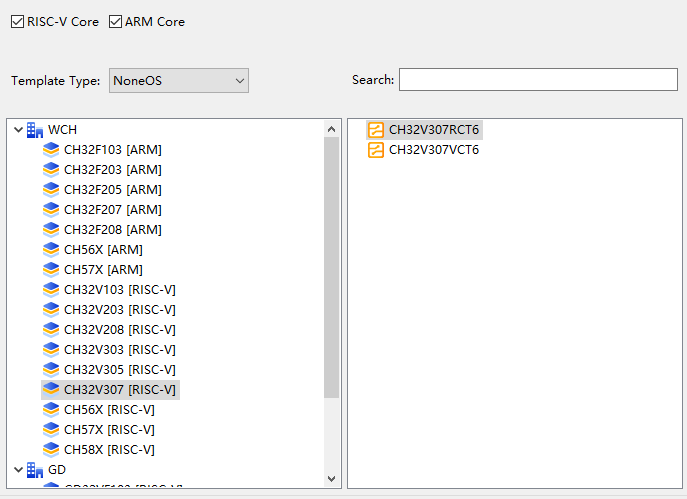Click the CH32V307 [RISC-V] series icon

click(51, 389)
